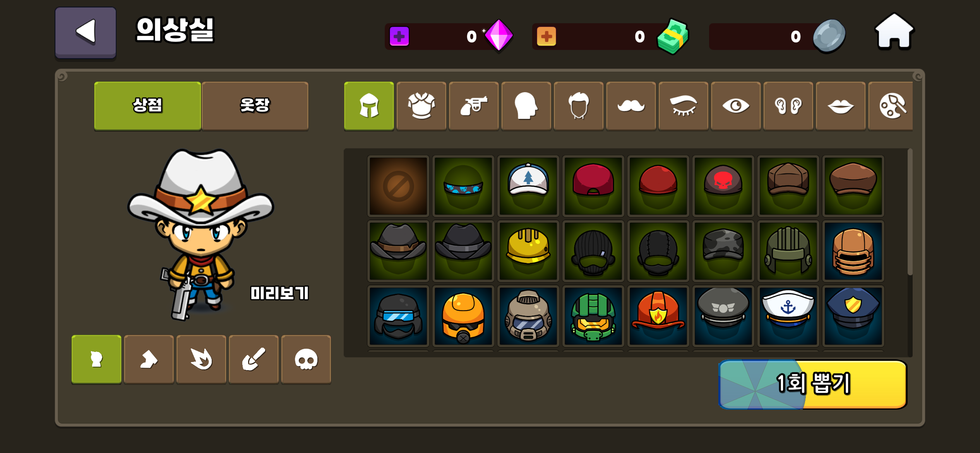
Task: Select the mustache category icon
Action: click(x=631, y=106)
